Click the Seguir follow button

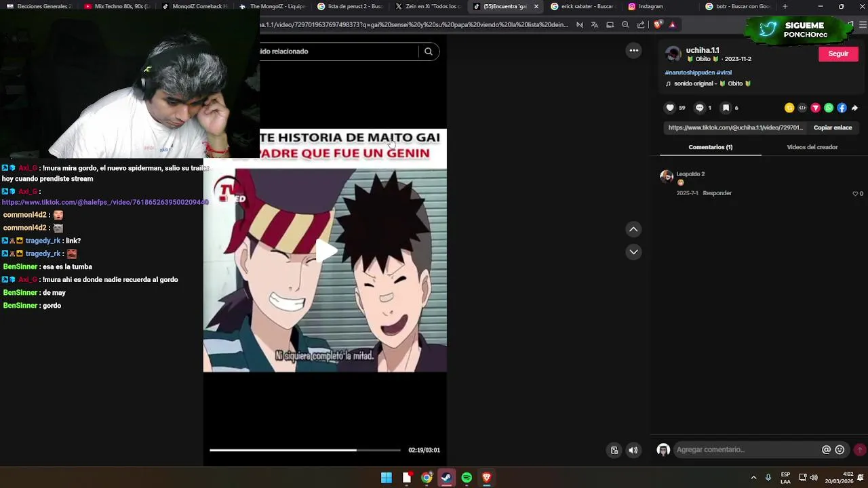point(838,54)
